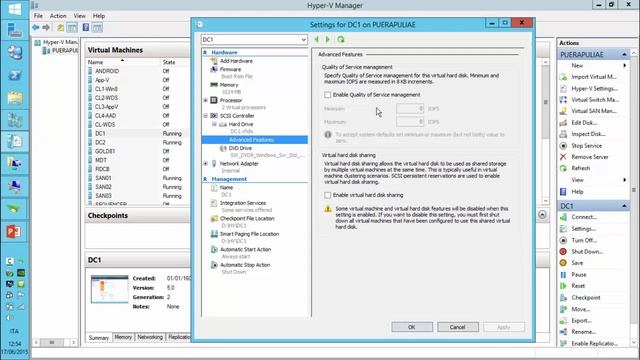The width and height of the screenshot is (640, 360).
Task: Select SAN01 in Virtual Machines list
Action: tap(103, 178)
